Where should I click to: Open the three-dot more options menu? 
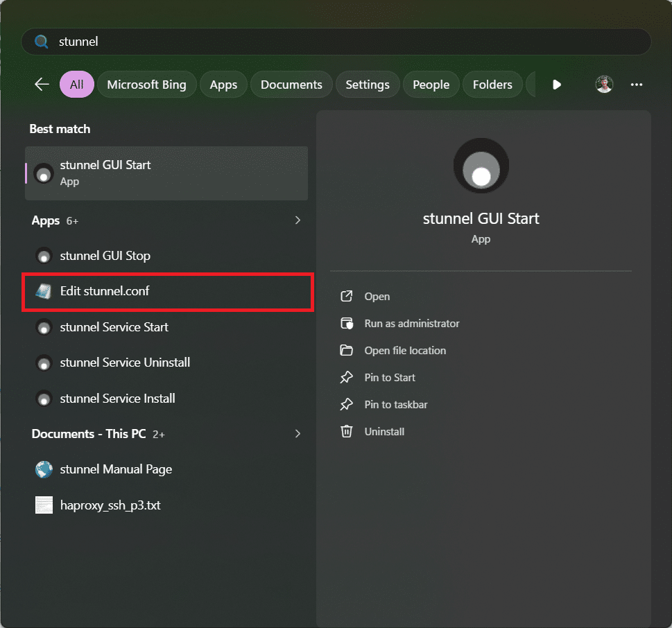(637, 85)
